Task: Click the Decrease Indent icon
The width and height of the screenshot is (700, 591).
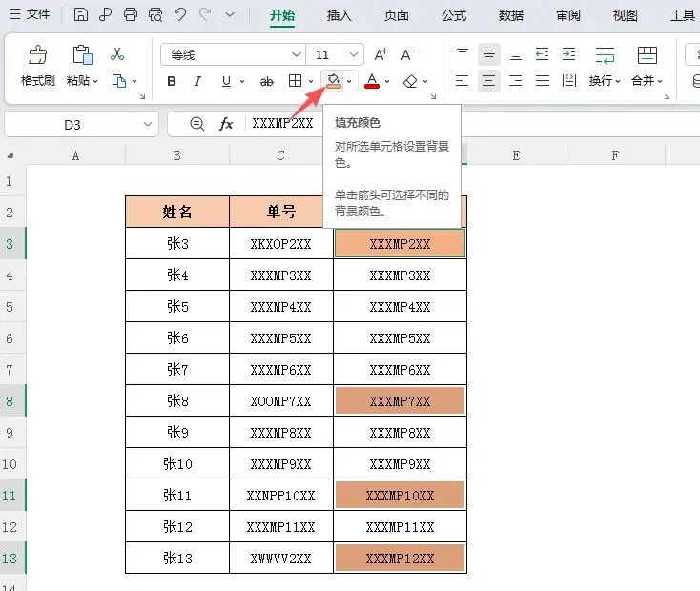Action: click(x=542, y=54)
